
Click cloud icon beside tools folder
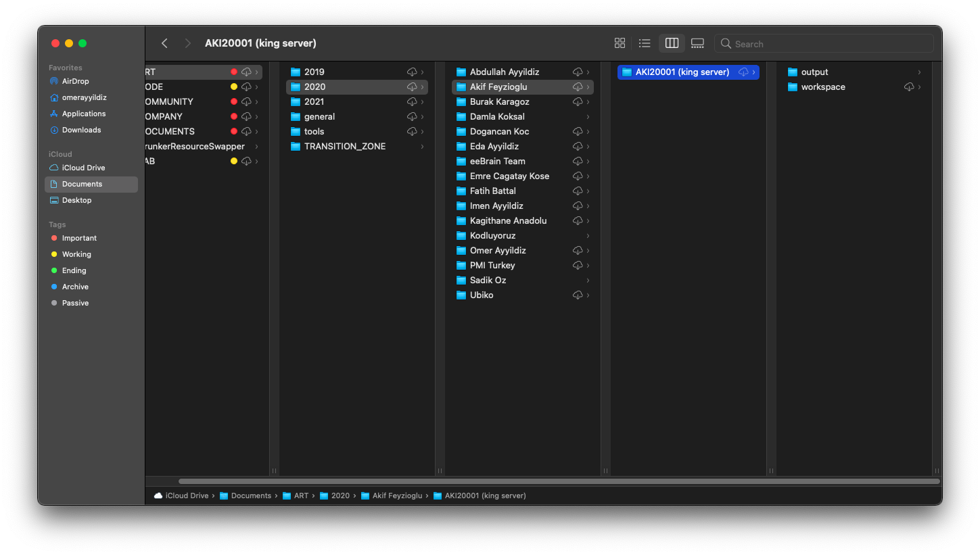[412, 131]
